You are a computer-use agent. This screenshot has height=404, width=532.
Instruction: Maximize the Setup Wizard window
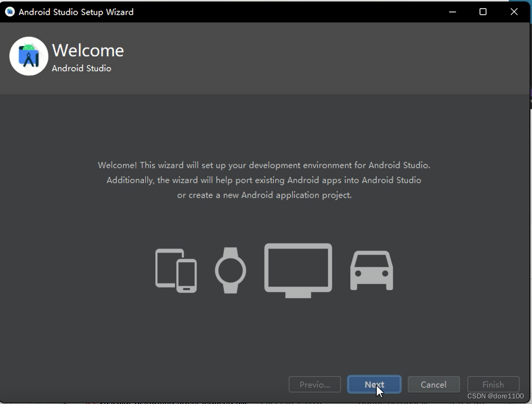coord(483,12)
